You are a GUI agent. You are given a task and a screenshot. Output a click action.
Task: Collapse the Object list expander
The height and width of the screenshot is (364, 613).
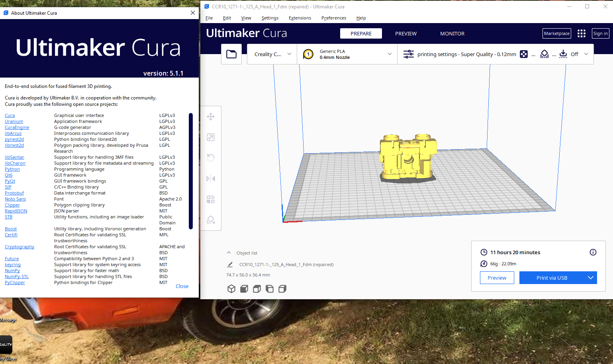(x=229, y=253)
